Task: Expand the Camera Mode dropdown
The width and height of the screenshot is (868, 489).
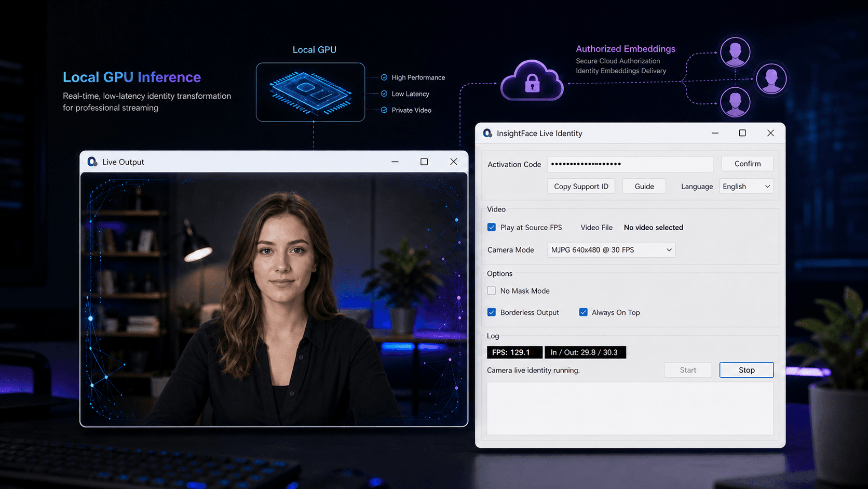Action: 611,250
